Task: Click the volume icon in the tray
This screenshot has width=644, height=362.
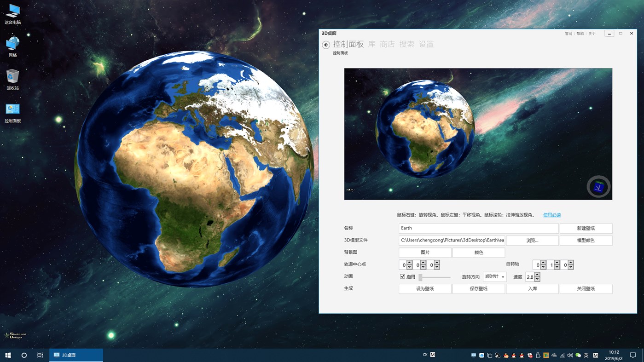Action: pyautogui.click(x=570, y=355)
